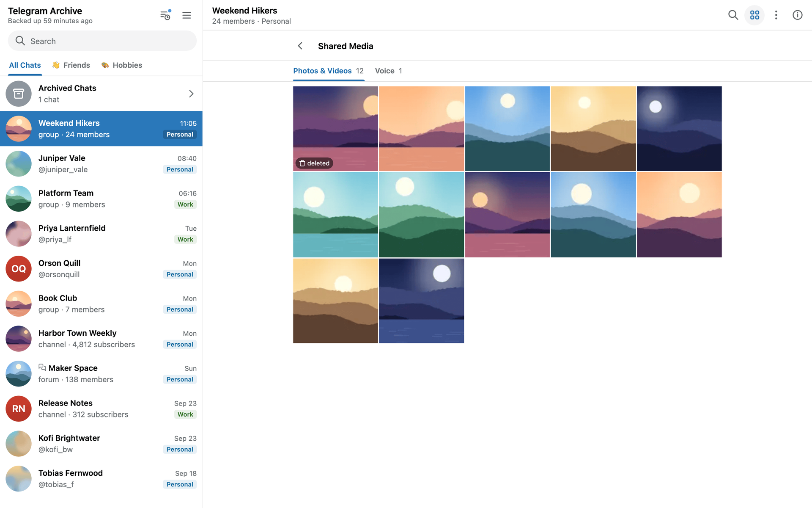Click the Work label on Platform Team

pos(185,204)
